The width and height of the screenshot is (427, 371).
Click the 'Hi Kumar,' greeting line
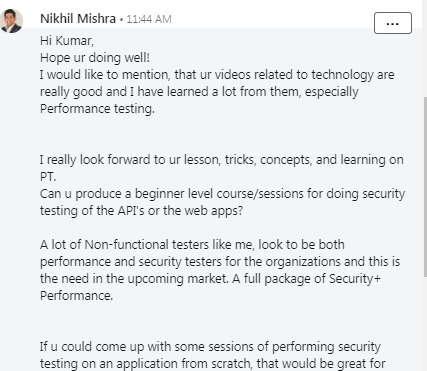pos(67,41)
